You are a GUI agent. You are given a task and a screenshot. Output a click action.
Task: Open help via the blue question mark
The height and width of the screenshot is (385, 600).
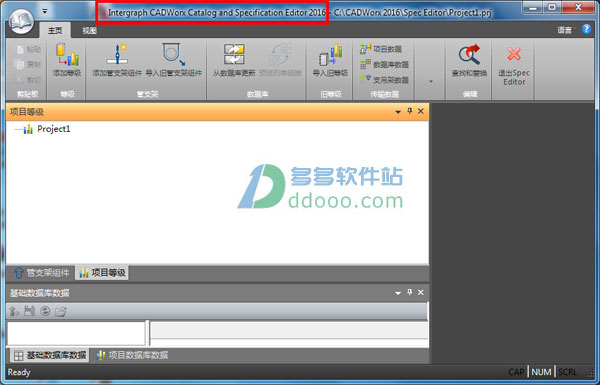coord(586,29)
